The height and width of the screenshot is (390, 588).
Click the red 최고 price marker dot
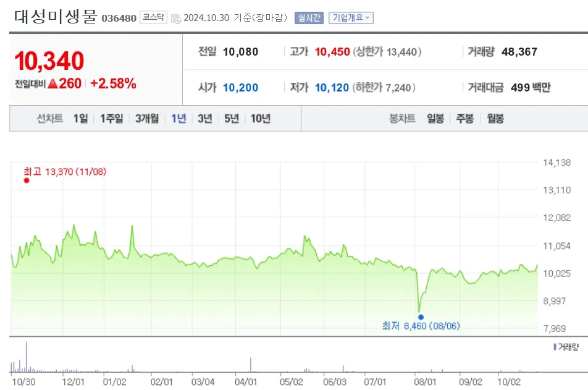26,181
